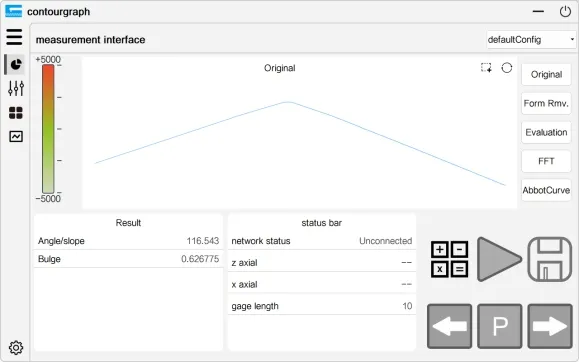
Task: Select the Angle/slope result label
Action: (61, 241)
